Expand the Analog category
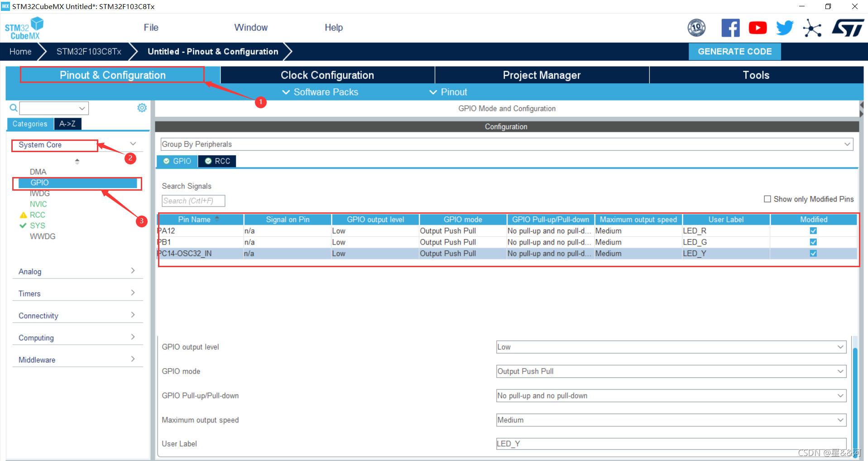The image size is (868, 461). coord(77,271)
